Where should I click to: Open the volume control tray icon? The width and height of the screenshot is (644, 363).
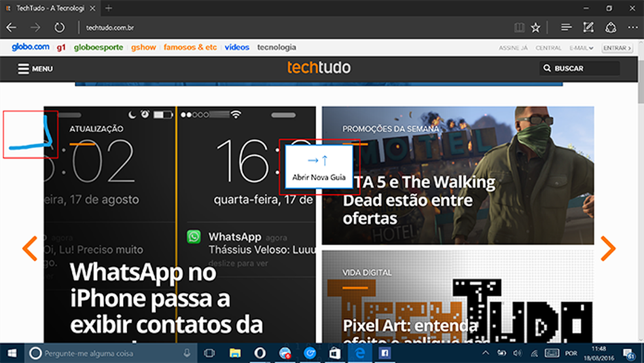click(x=517, y=353)
